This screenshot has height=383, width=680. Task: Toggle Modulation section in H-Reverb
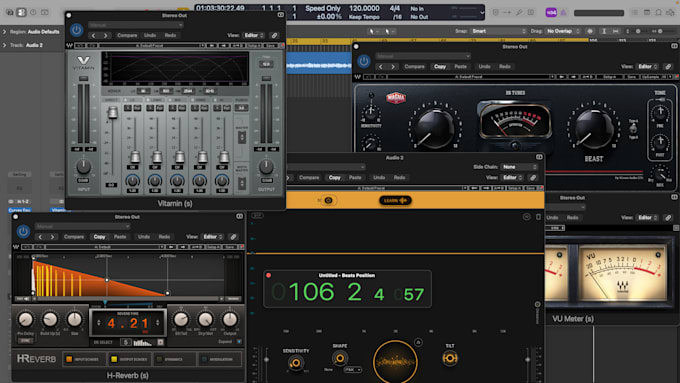coord(219,359)
